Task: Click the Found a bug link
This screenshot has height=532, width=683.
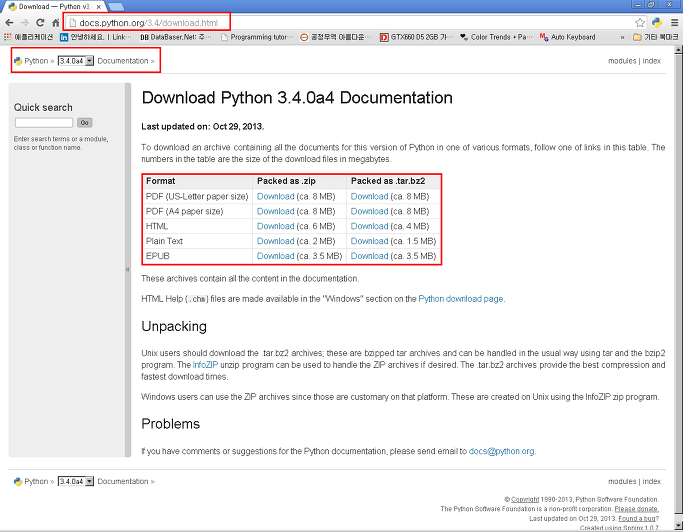Action: [x=637, y=518]
